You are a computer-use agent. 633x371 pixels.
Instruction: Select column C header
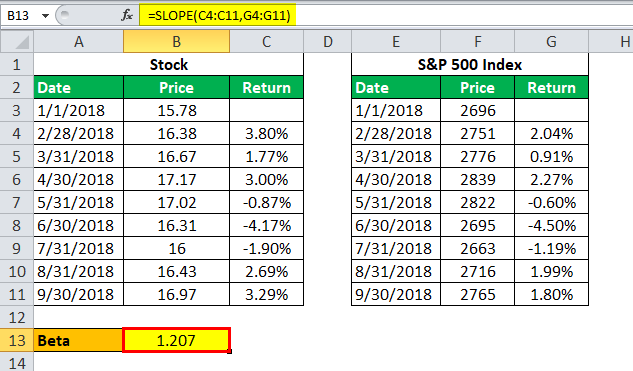[266, 42]
